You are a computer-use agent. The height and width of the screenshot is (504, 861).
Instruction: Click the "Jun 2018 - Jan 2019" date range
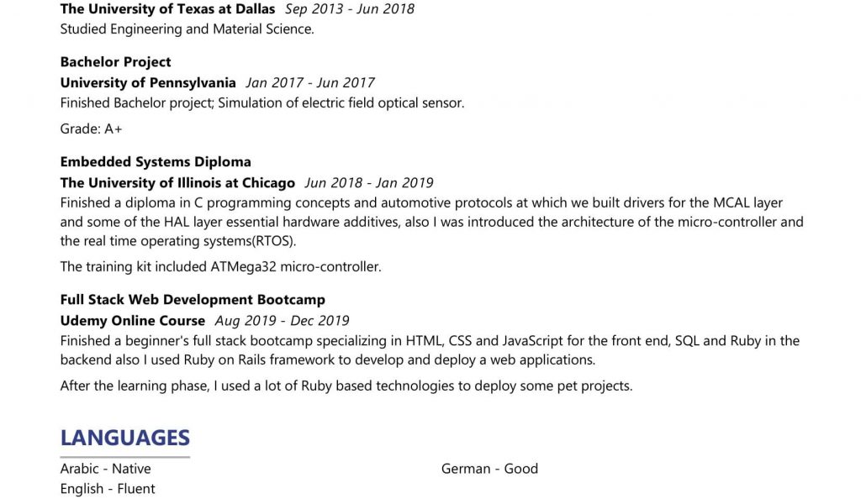(369, 182)
